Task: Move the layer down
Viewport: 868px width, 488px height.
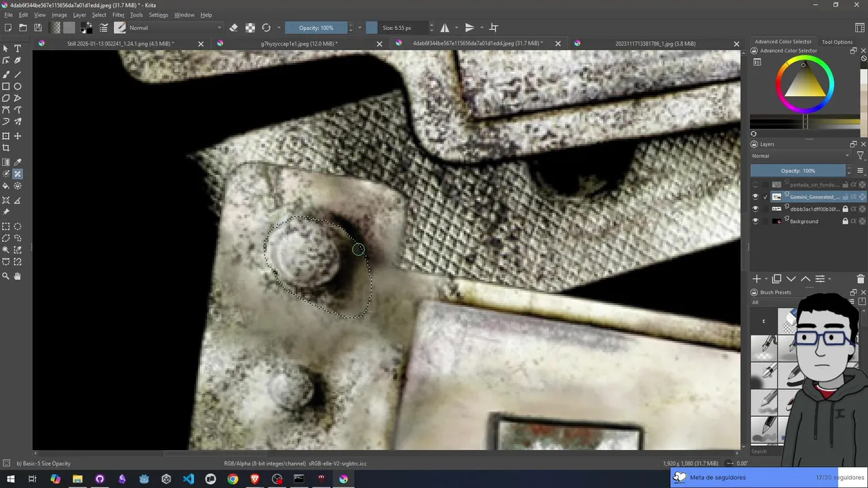Action: (791, 279)
